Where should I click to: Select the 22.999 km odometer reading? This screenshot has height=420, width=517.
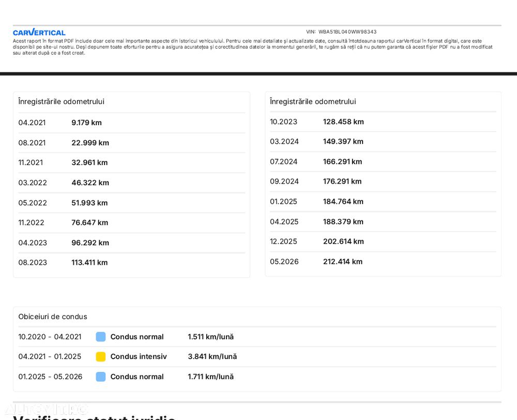click(90, 143)
